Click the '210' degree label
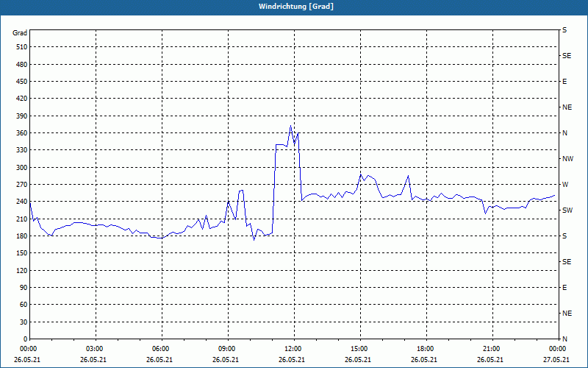 pos(22,219)
